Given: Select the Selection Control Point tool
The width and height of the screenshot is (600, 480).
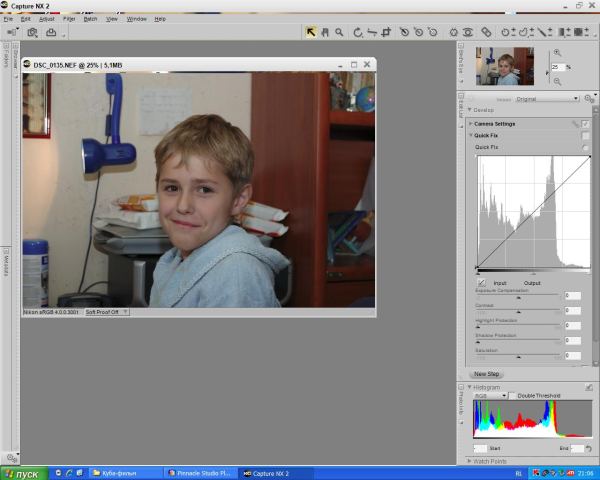Looking at the screenshot, I should (509, 33).
